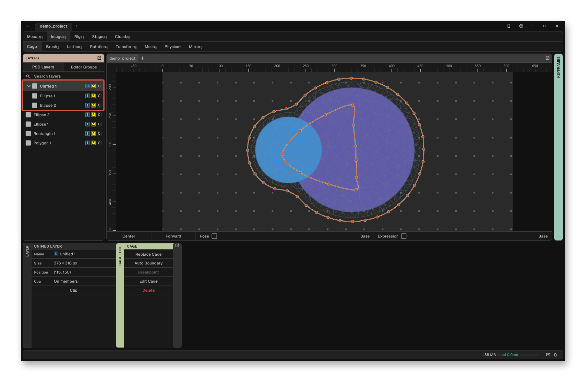Image resolution: width=588 pixels, height=391 pixels.
Task: Click the Auto Boundary button
Action: click(149, 263)
